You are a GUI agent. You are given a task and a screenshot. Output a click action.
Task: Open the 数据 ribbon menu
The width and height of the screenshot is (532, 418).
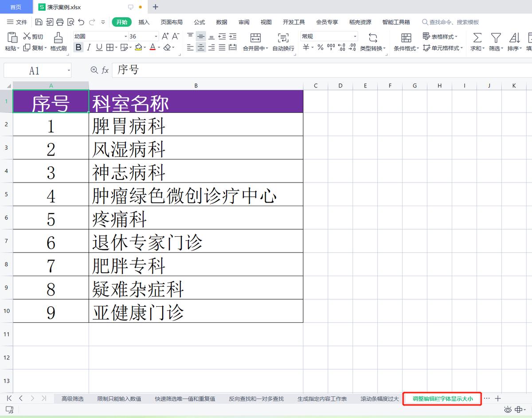tap(221, 22)
